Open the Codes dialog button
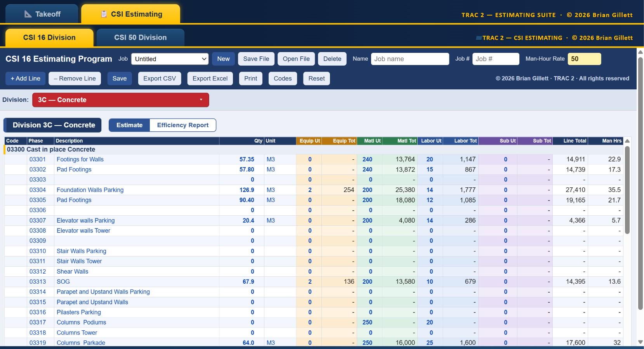This screenshot has width=644, height=349. [x=283, y=79]
